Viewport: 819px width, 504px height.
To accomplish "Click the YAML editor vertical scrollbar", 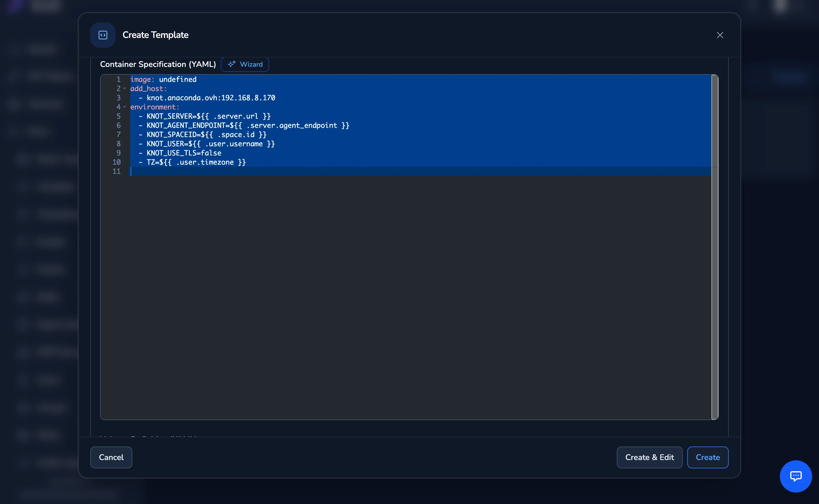I will (x=715, y=247).
